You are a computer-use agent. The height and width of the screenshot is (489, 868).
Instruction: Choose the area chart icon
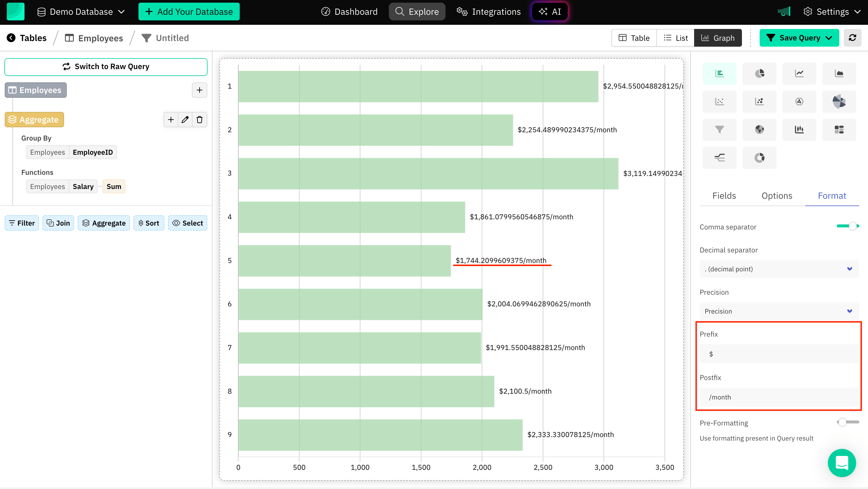(x=839, y=74)
